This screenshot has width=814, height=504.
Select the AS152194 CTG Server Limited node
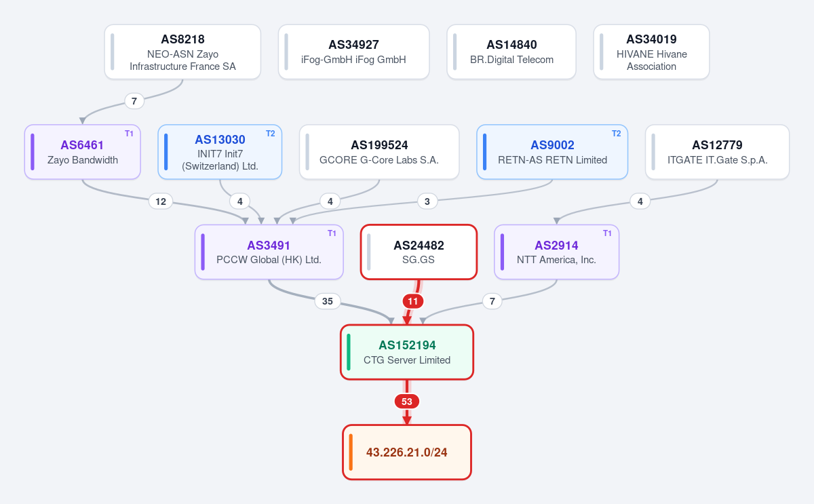point(407,352)
